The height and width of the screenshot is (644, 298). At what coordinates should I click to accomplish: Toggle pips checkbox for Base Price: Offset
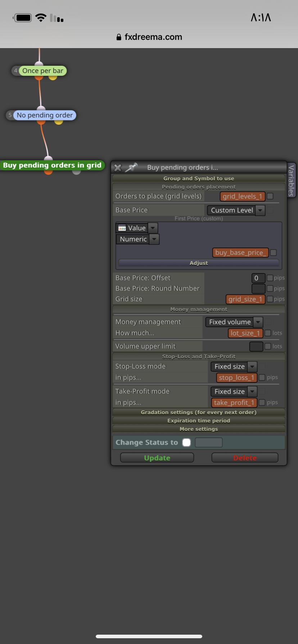[x=270, y=278]
